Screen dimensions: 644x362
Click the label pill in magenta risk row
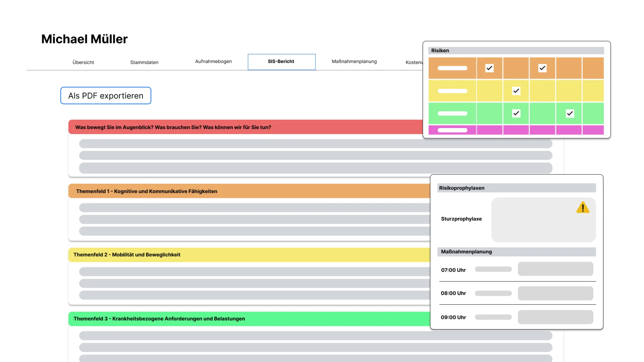tap(452, 130)
